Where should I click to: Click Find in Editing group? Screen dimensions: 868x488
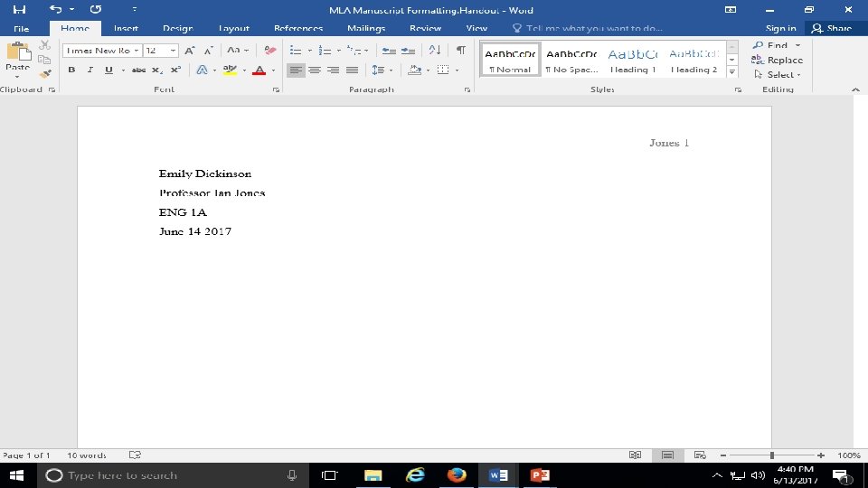[777, 45]
